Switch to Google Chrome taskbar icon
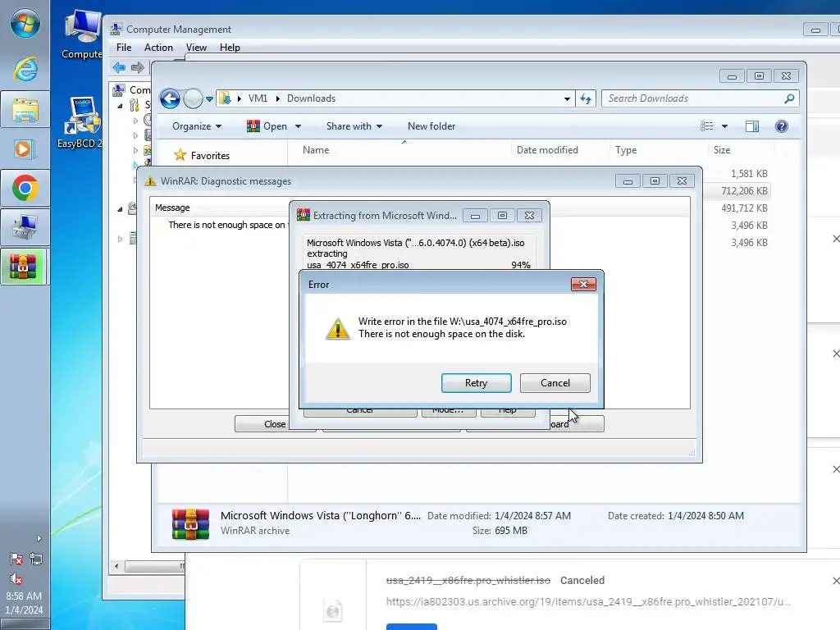Screen dimensions: 840x630 coord(25,188)
